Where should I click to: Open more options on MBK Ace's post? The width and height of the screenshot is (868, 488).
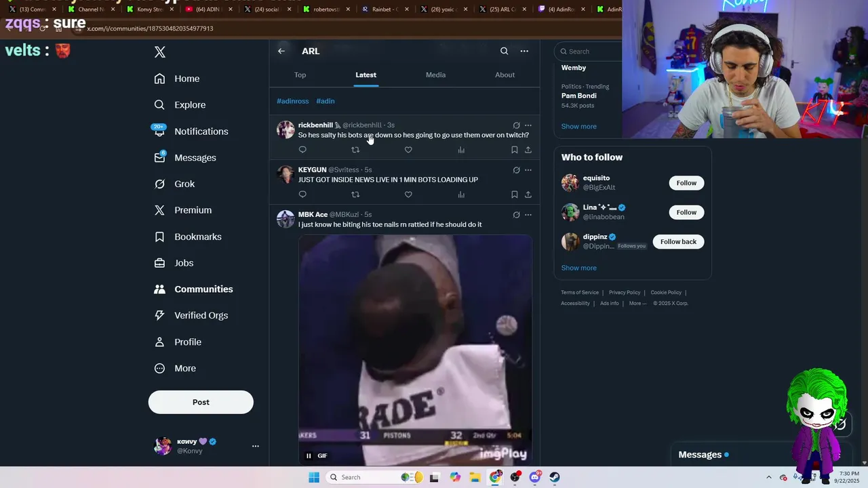(528, 215)
